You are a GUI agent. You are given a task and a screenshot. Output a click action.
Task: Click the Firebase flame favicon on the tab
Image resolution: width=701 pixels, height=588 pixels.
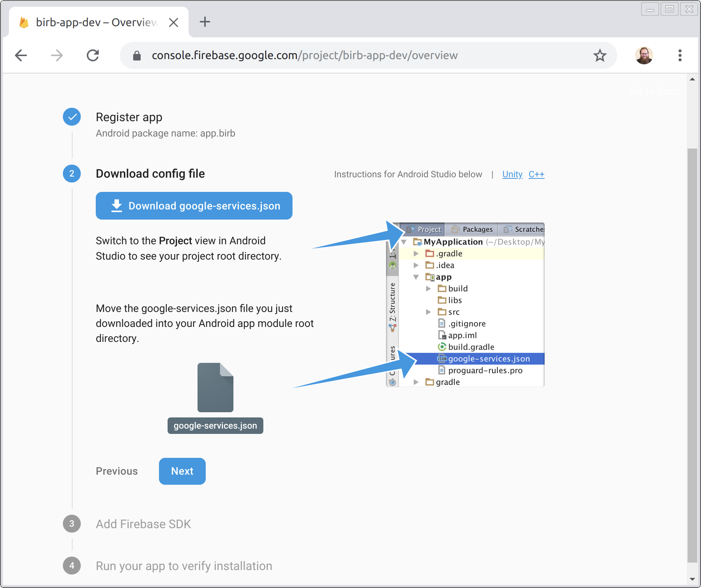[x=24, y=22]
